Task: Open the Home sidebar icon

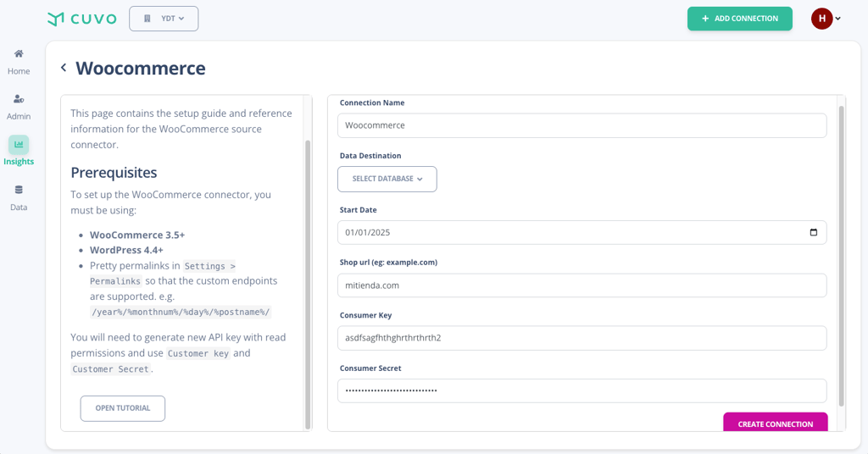Action: pyautogui.click(x=19, y=54)
